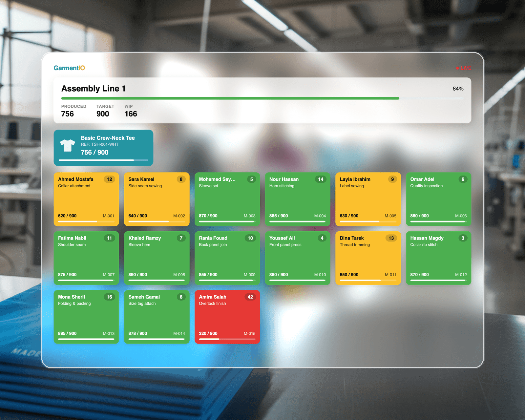This screenshot has width=525, height=420.
Task: Click the Assembly Line 1 heading
Action: 94,88
